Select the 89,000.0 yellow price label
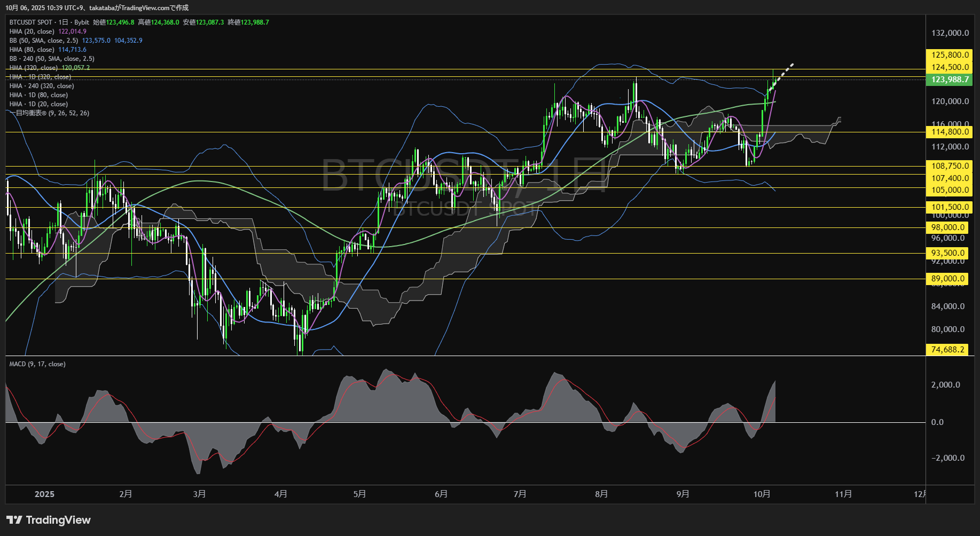This screenshot has width=980, height=536. [x=947, y=279]
